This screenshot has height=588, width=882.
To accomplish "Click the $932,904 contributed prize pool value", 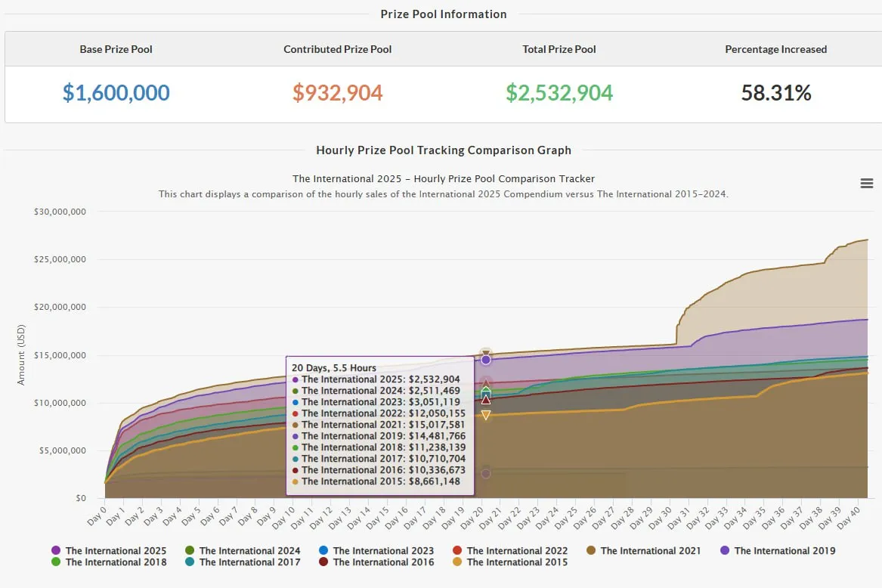I will tap(338, 93).
